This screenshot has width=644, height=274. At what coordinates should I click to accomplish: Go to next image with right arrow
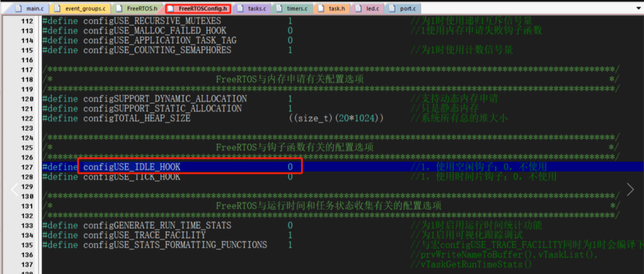tap(630, 189)
